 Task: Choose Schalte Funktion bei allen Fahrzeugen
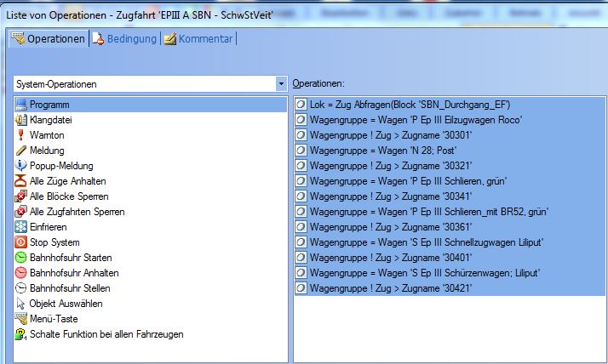coord(106,334)
